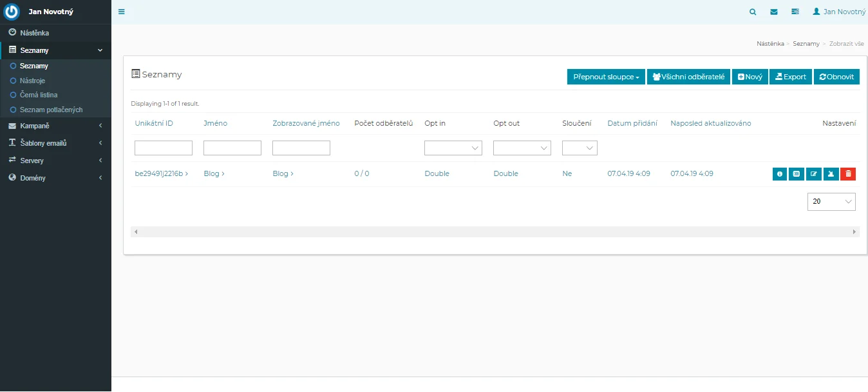The width and height of the screenshot is (868, 392).
Task: Click the search magnifier icon in top bar
Action: [x=753, y=12]
